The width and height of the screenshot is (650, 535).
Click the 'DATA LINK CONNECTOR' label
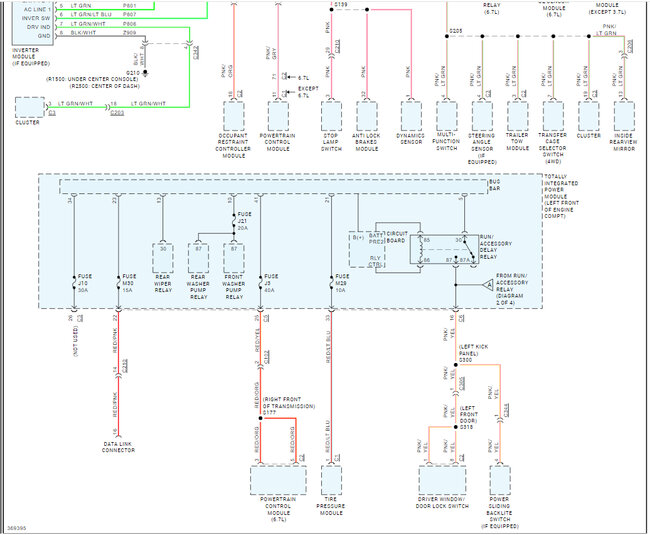(119, 447)
